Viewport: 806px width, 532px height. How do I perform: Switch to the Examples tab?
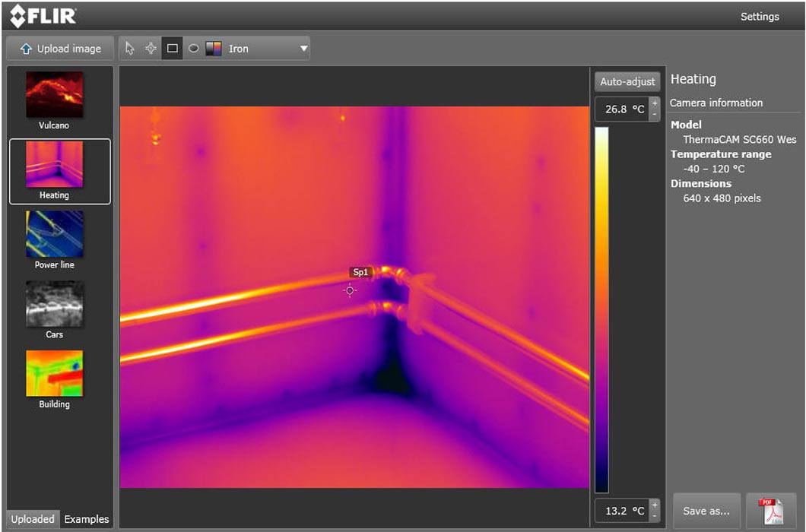[87, 519]
